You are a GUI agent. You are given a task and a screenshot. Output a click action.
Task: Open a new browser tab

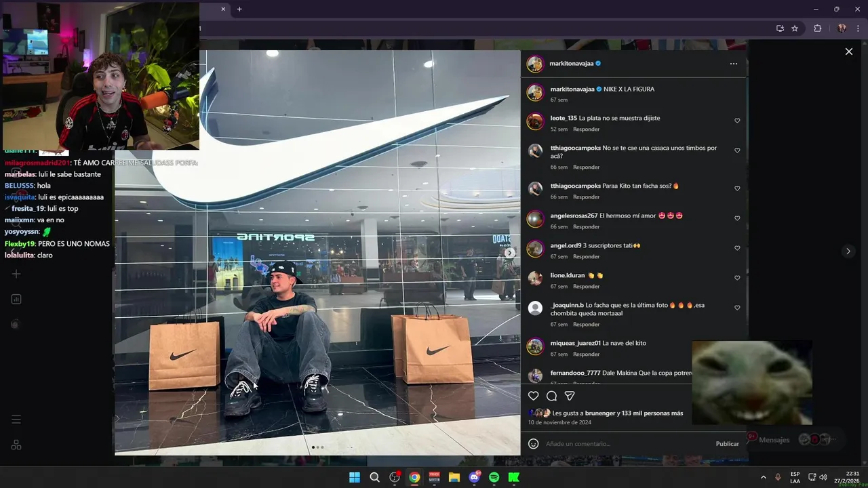(x=239, y=9)
